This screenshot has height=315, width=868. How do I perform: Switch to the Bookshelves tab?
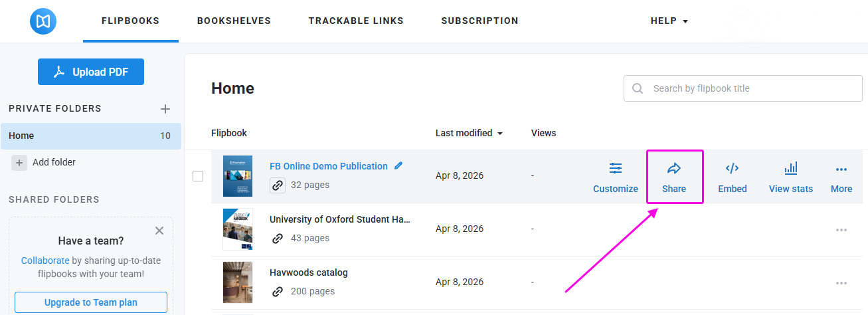pyautogui.click(x=234, y=21)
